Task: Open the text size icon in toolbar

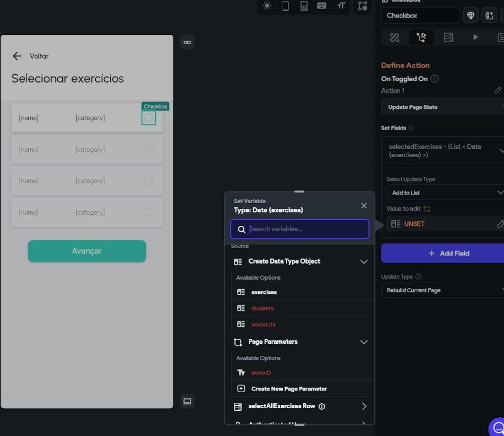Action: click(x=341, y=6)
